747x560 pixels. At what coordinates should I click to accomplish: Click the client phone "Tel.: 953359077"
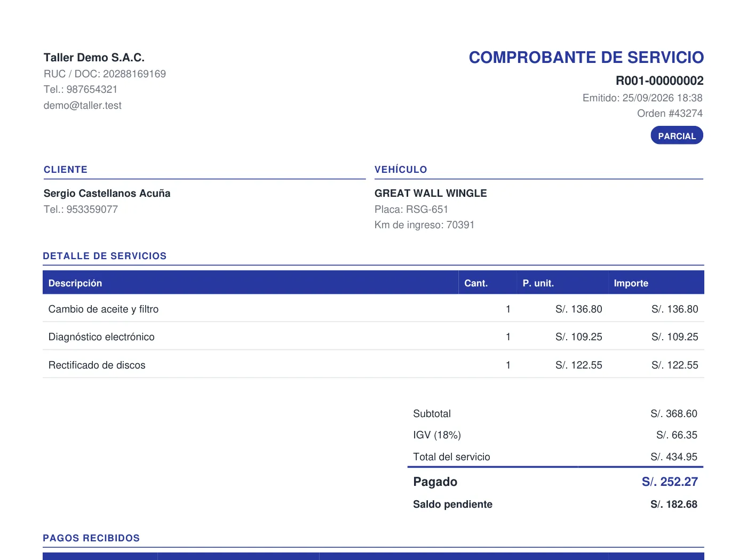(81, 209)
